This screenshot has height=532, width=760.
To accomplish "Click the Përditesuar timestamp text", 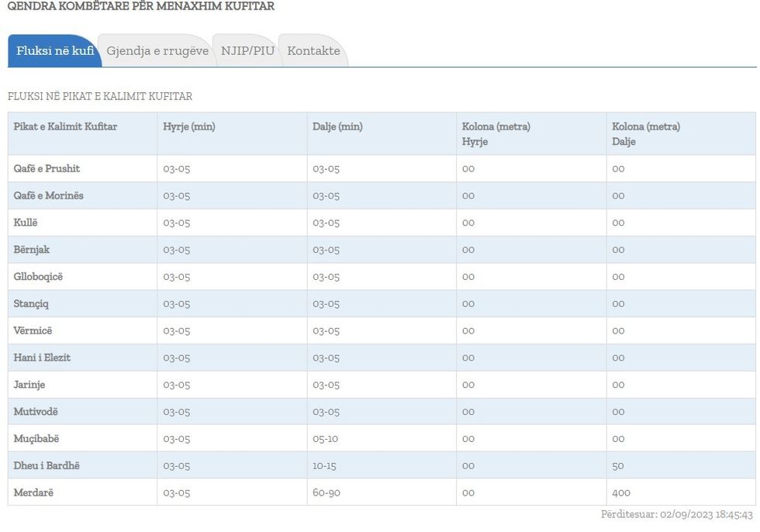I will coord(673,513).
